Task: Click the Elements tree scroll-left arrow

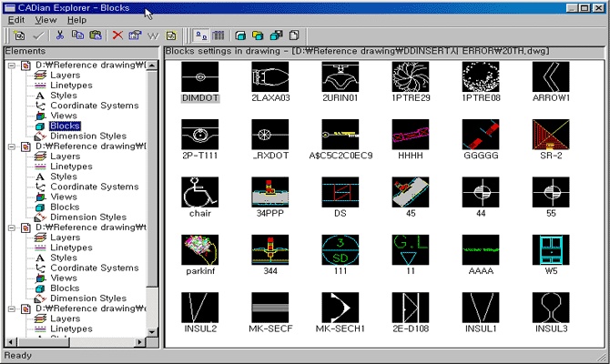Action: [11, 342]
